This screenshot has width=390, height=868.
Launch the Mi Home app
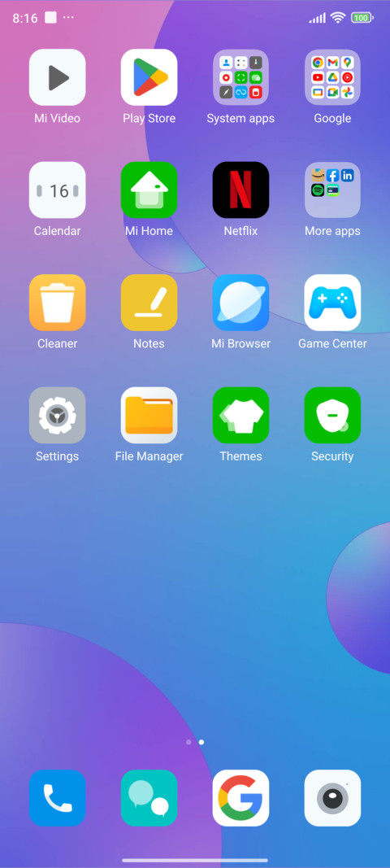pos(149,190)
